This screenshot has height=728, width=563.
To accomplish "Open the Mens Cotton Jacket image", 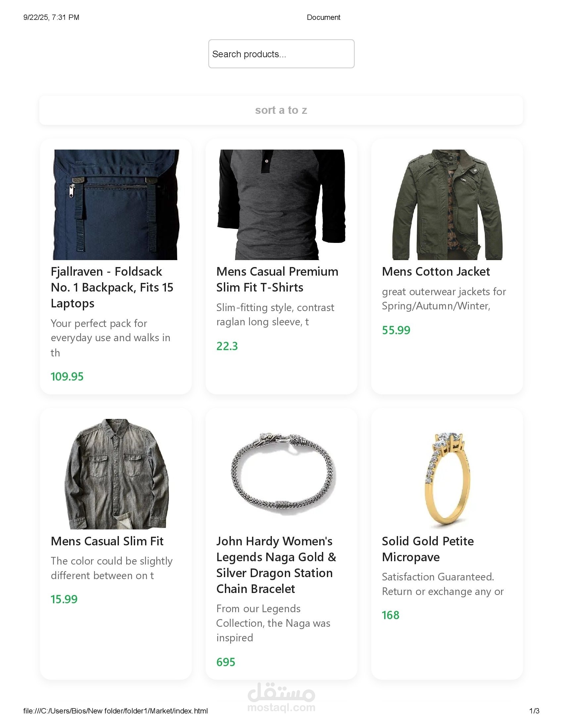I will click(447, 205).
